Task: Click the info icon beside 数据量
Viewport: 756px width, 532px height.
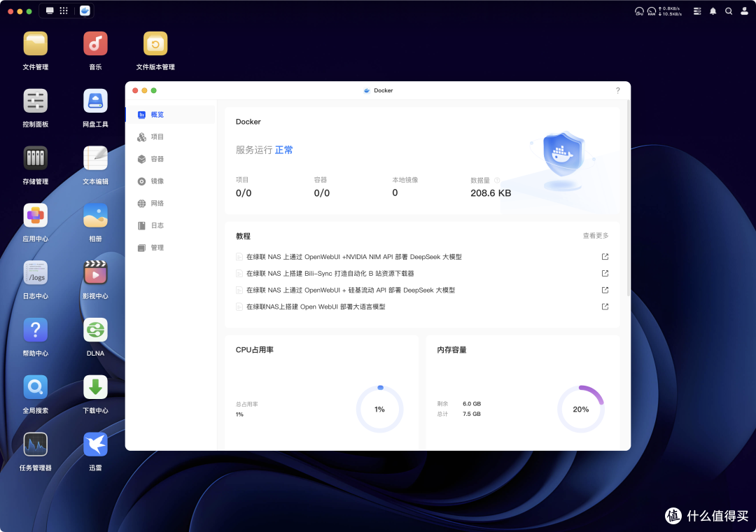Action: (497, 180)
